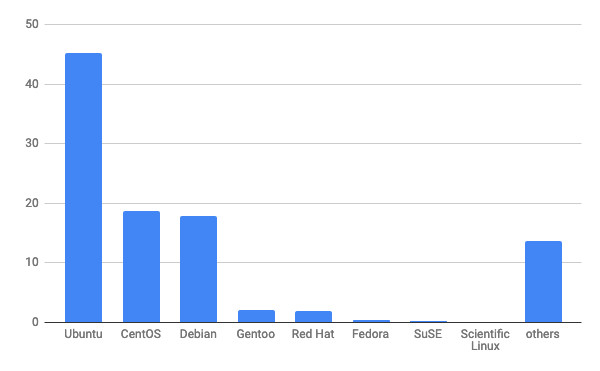Click the Gentoo axis label

[256, 334]
